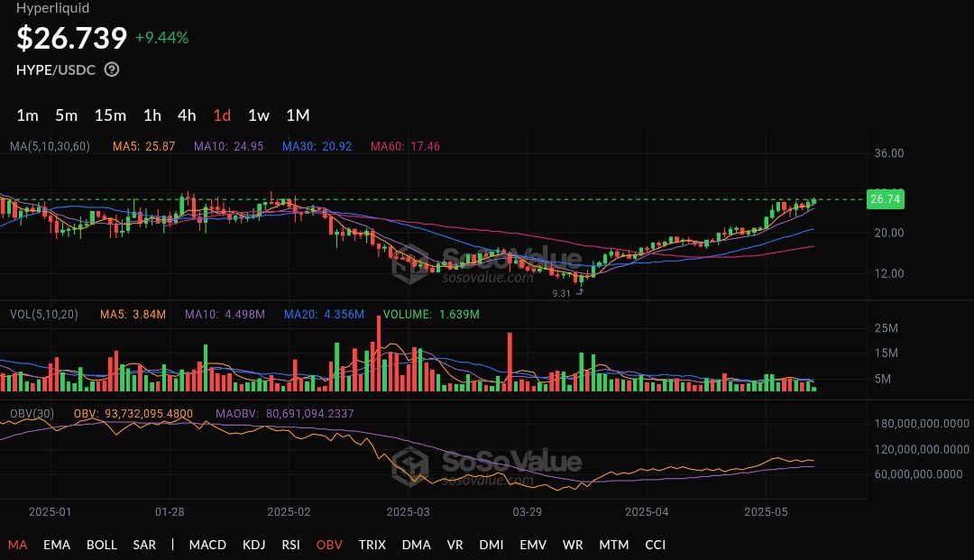This screenshot has height=560, width=974.
Task: Toggle the EMA overlay indicator
Action: click(x=57, y=545)
